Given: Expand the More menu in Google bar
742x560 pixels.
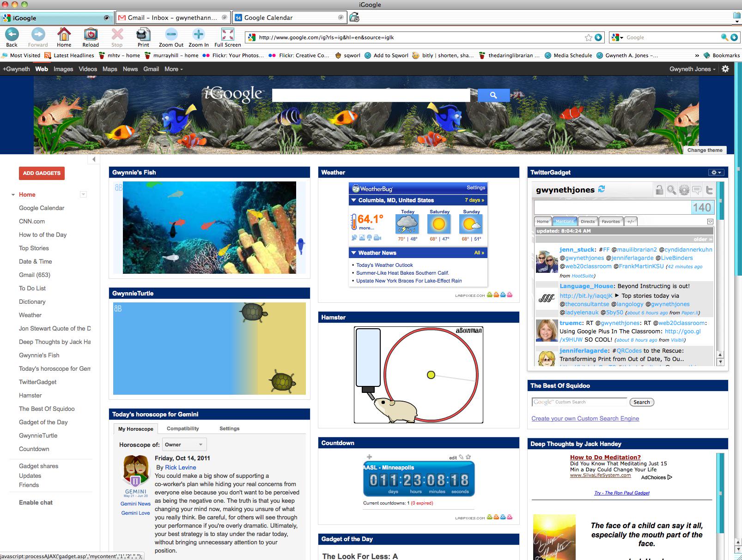Looking at the screenshot, I should point(174,69).
